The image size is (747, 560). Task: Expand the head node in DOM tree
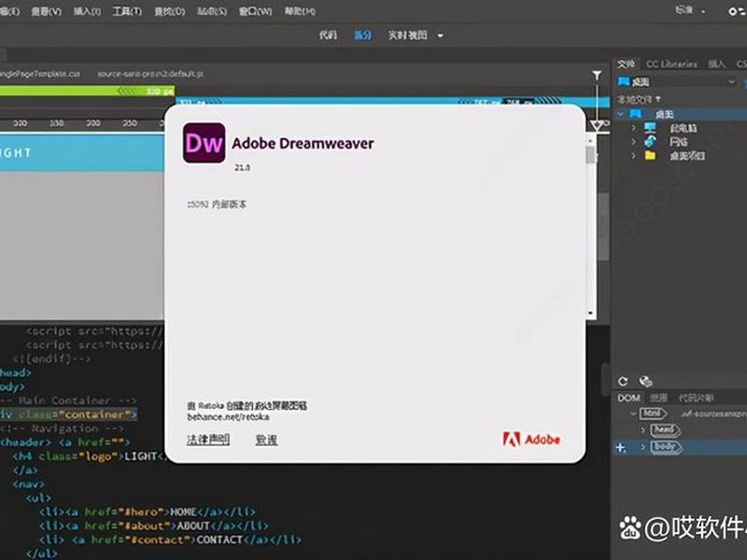(642, 430)
